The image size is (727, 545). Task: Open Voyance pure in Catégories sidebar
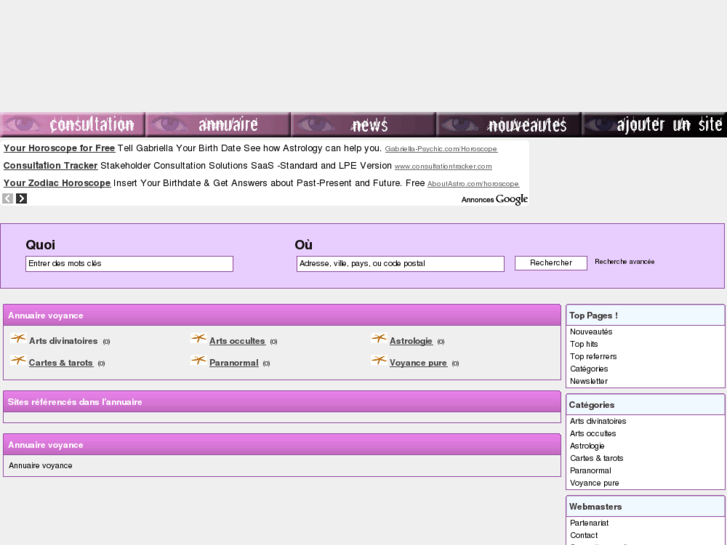coord(594,483)
